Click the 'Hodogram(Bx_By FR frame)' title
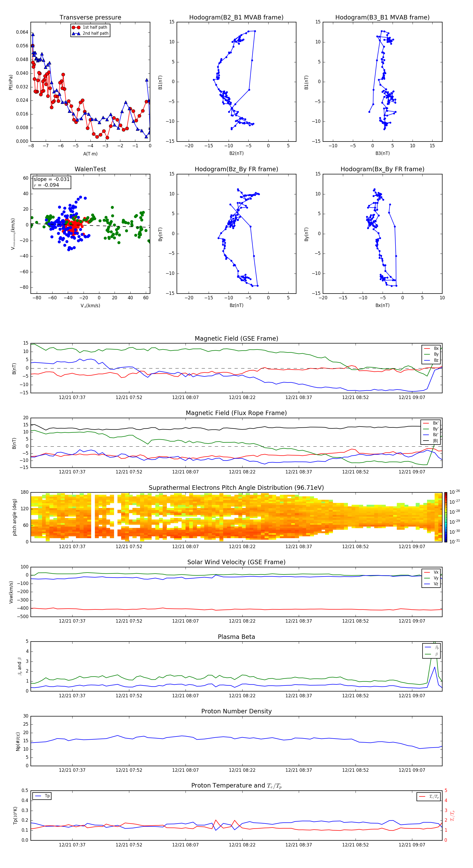Image resolution: width=473 pixels, height=868 pixels. pyautogui.click(x=382, y=169)
